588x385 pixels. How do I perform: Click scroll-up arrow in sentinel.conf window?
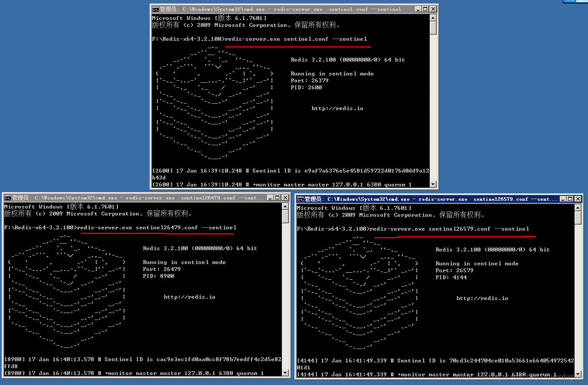click(x=433, y=18)
